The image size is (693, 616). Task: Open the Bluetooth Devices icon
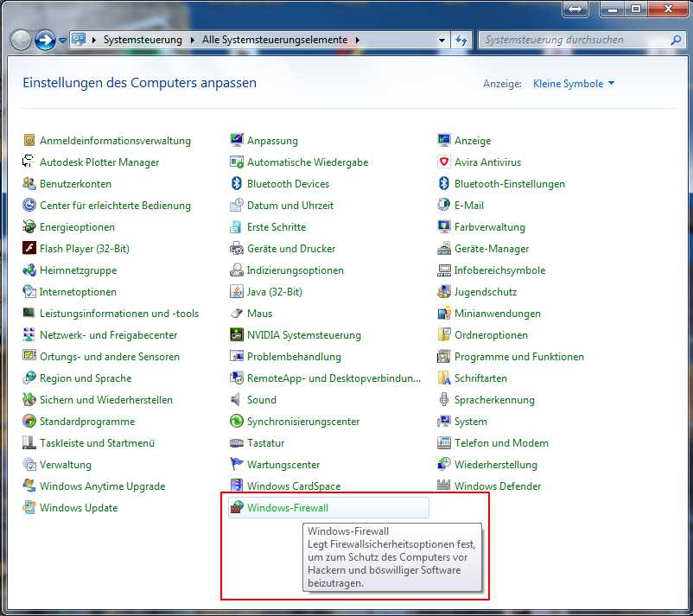pos(237,183)
